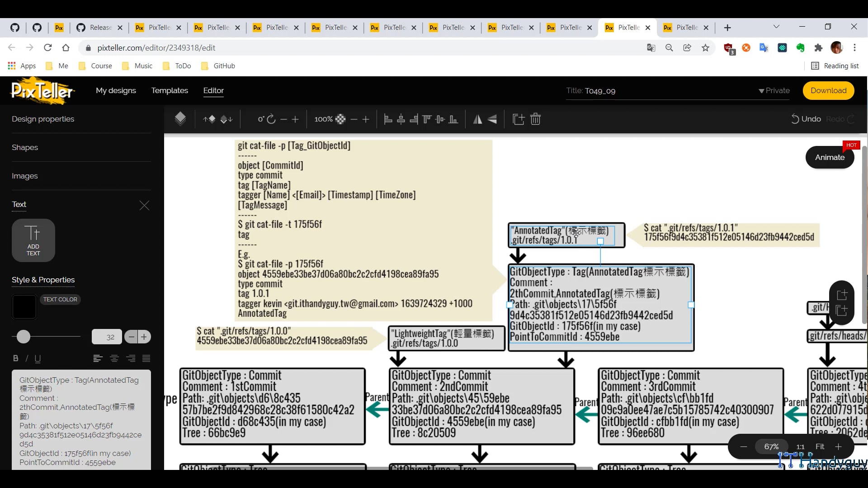
Task: Click the Layers icon at toolbar left
Action: click(x=180, y=118)
